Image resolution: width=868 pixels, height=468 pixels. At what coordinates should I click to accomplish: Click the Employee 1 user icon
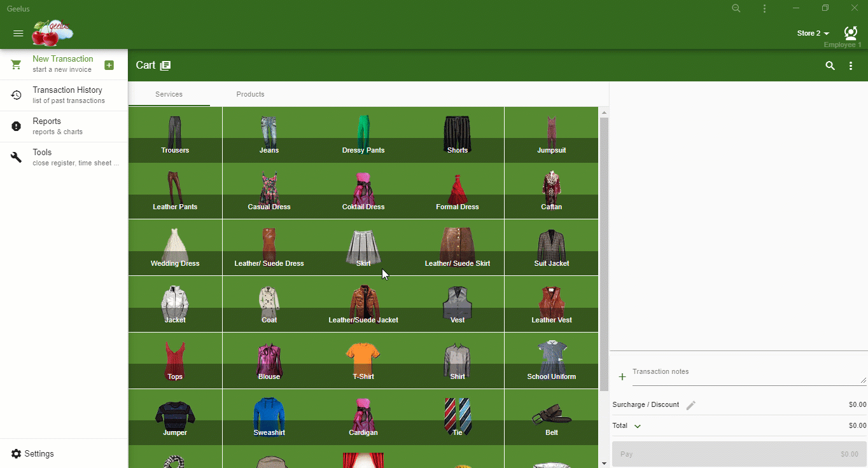(x=850, y=32)
